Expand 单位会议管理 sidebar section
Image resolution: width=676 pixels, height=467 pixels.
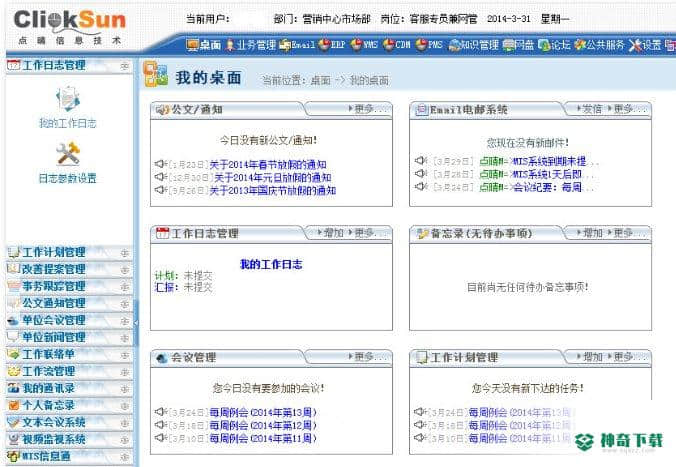[x=125, y=321]
